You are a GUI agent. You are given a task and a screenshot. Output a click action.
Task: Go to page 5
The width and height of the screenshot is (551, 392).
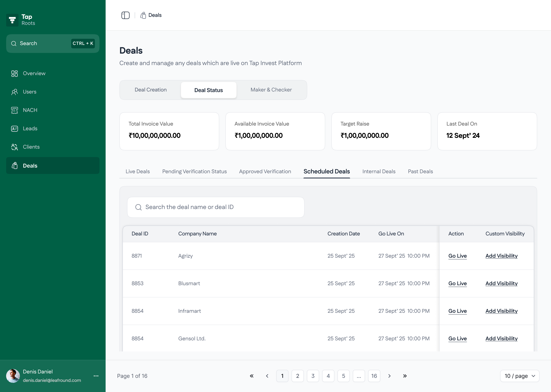[344, 376]
